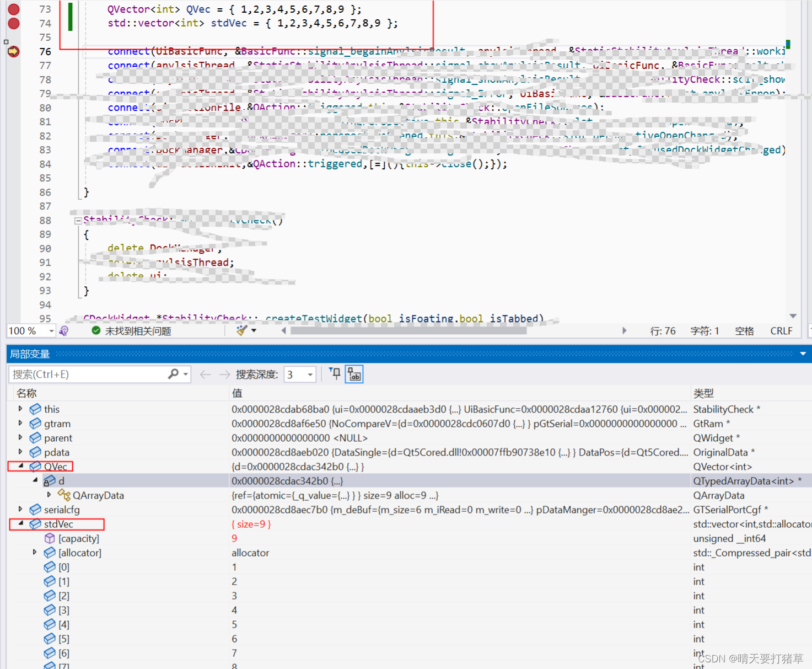Click the Code Cleanup broom icon

[x=241, y=330]
